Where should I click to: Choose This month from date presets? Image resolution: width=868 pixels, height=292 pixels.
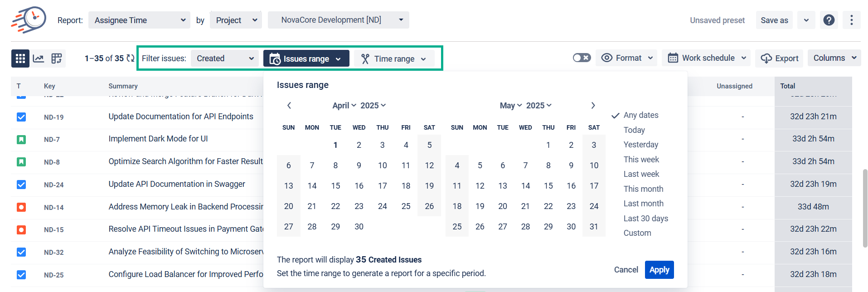click(643, 189)
